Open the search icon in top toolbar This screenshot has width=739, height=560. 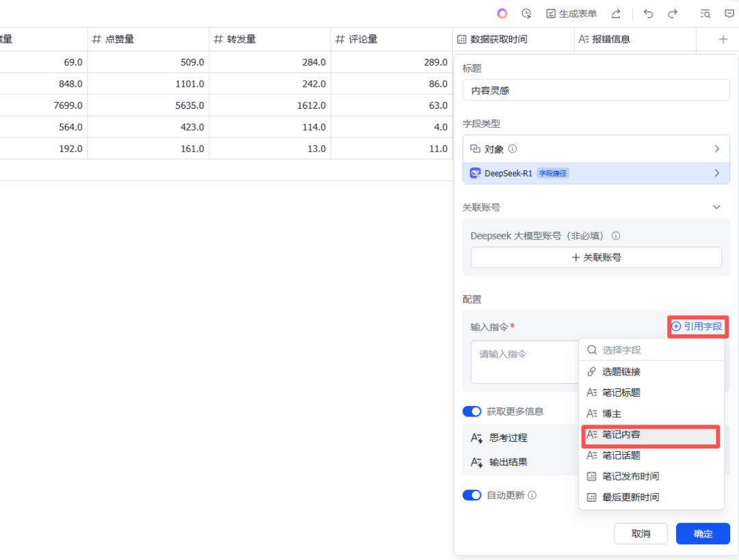tap(705, 13)
